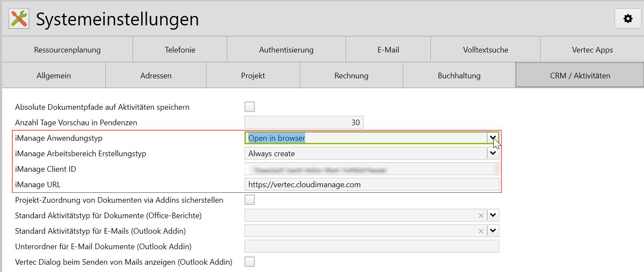
Task: Click the Anzahl Tage Vorschau number field
Action: [x=304, y=122]
